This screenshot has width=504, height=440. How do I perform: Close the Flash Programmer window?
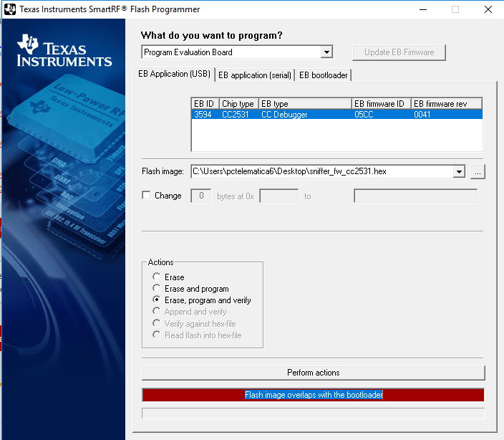click(488, 9)
